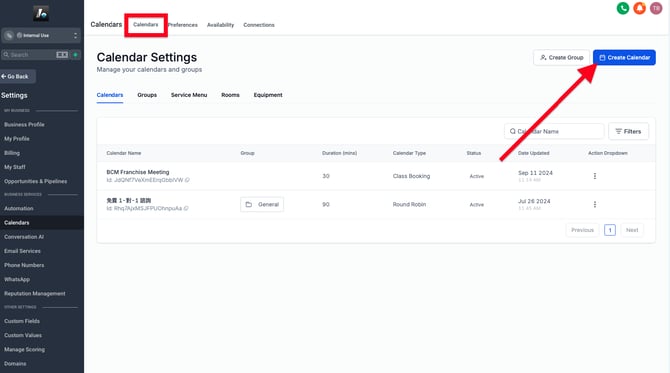The image size is (670, 373).
Task: Click the Calendar Name search field
Action: point(554,131)
